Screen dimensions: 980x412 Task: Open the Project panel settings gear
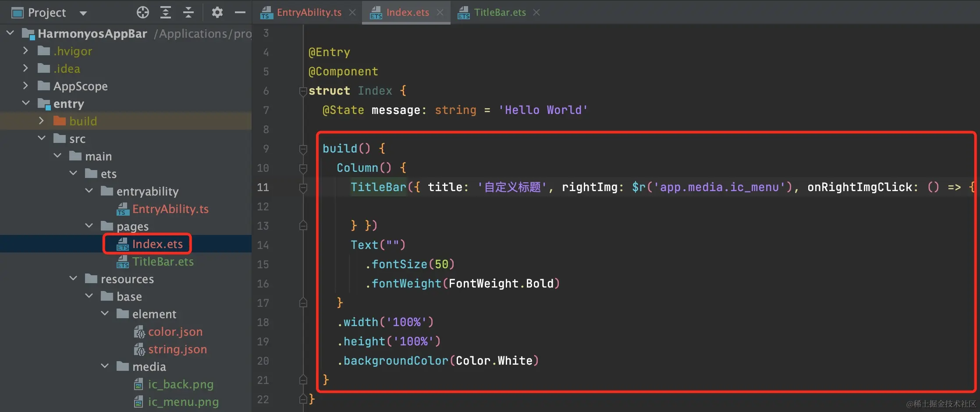(217, 12)
